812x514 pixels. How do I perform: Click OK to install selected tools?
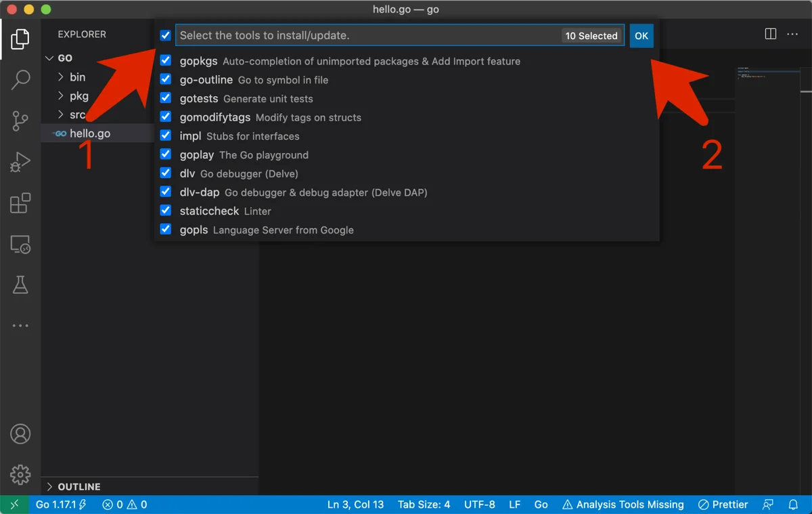click(641, 36)
